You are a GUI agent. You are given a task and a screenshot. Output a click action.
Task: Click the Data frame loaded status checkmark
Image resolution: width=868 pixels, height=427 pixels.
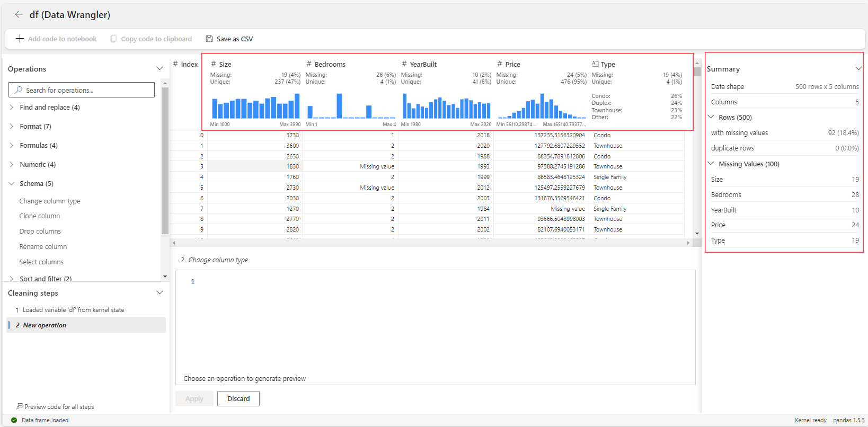(14, 420)
